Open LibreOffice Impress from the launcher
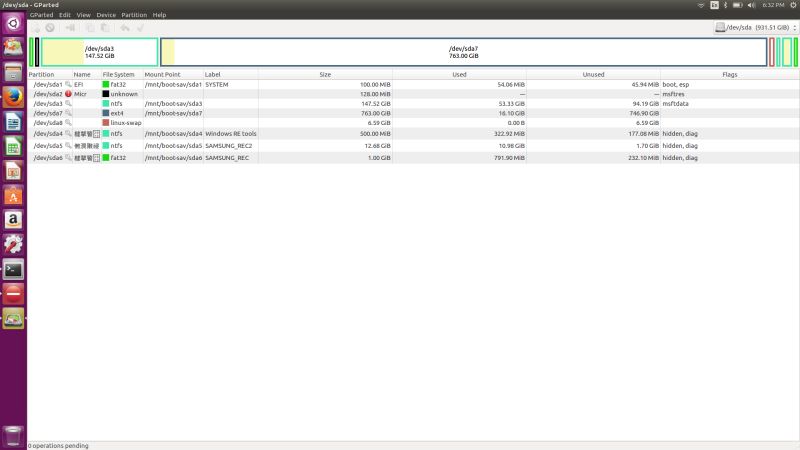 coord(13,171)
